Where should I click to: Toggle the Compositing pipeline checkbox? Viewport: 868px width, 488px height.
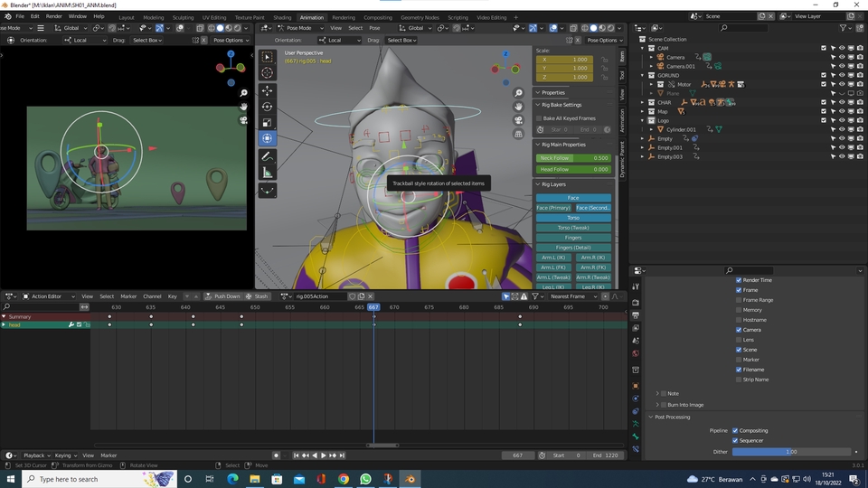click(x=735, y=430)
